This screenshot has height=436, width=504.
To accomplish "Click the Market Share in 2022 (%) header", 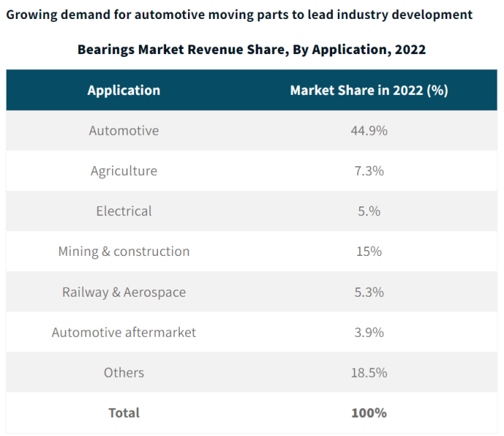I will click(x=369, y=90).
